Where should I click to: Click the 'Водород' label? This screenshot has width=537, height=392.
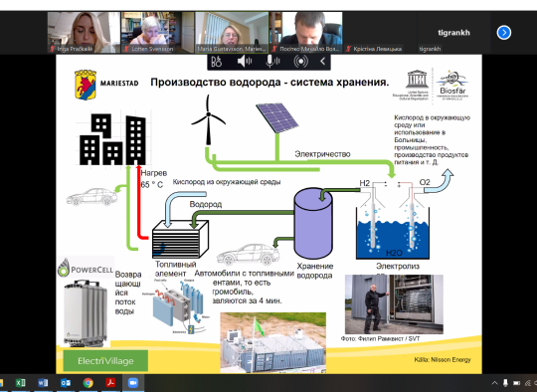206,204
